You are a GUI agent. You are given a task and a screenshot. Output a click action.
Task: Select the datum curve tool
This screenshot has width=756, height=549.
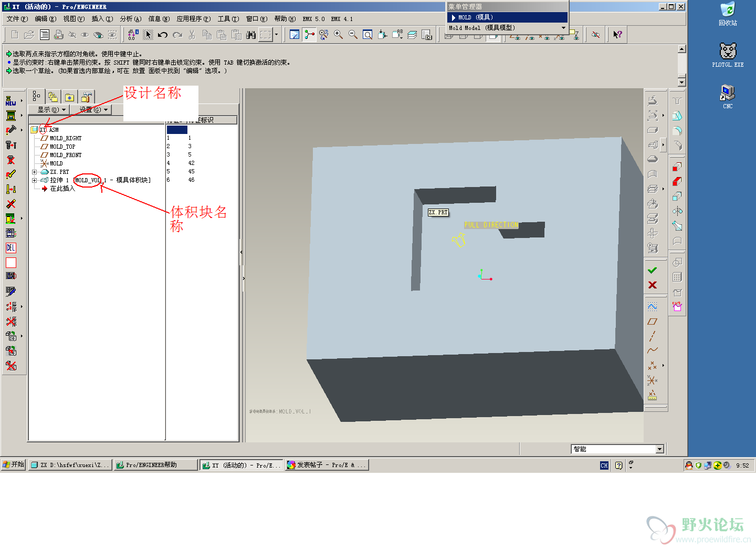point(653,350)
